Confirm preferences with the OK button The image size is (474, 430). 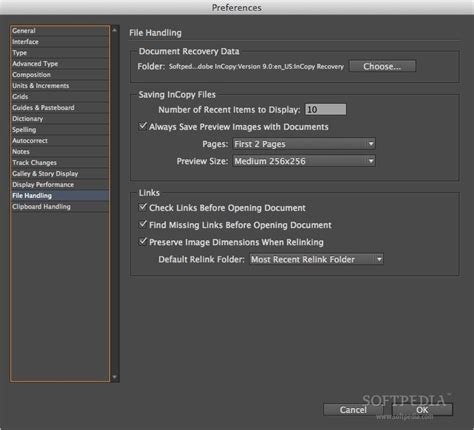coord(422,410)
